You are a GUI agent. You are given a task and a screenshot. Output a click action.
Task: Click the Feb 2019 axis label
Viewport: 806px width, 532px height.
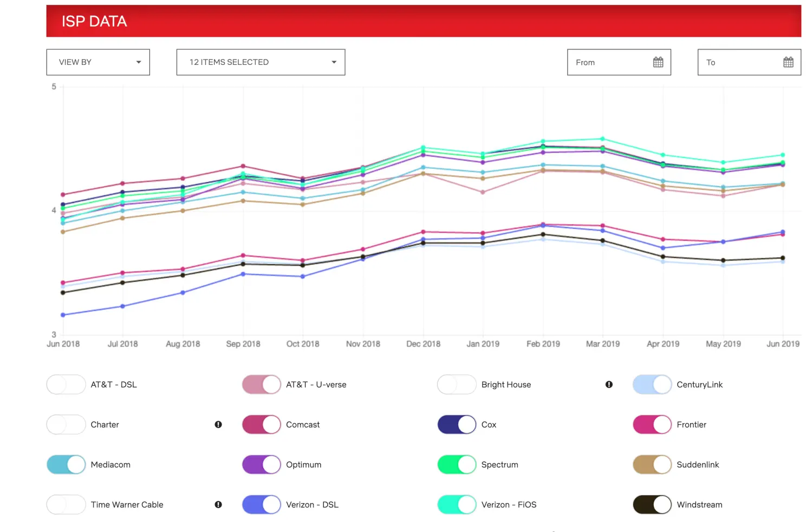[x=543, y=344]
